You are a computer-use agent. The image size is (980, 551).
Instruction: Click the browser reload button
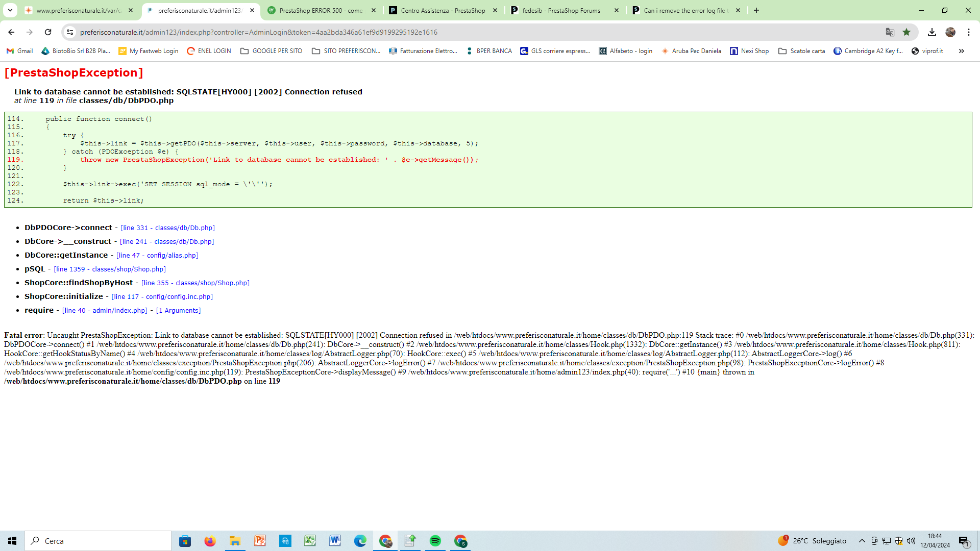click(x=48, y=32)
